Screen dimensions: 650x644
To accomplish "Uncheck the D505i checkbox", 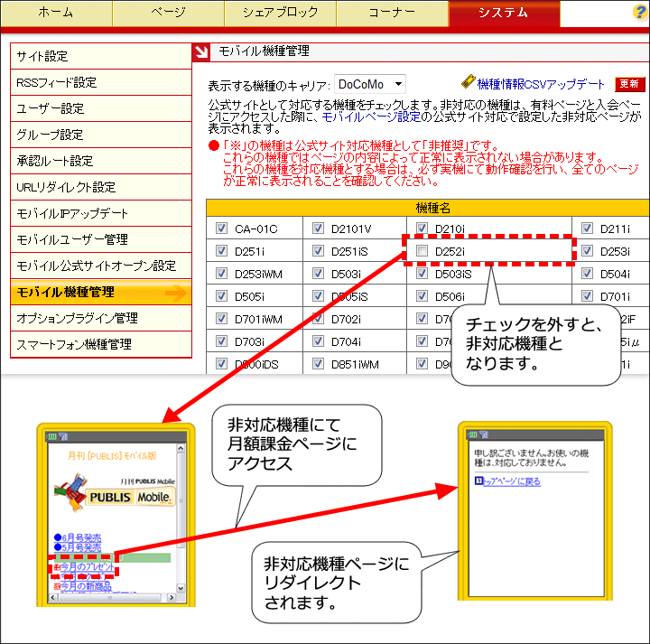I will click(221, 295).
